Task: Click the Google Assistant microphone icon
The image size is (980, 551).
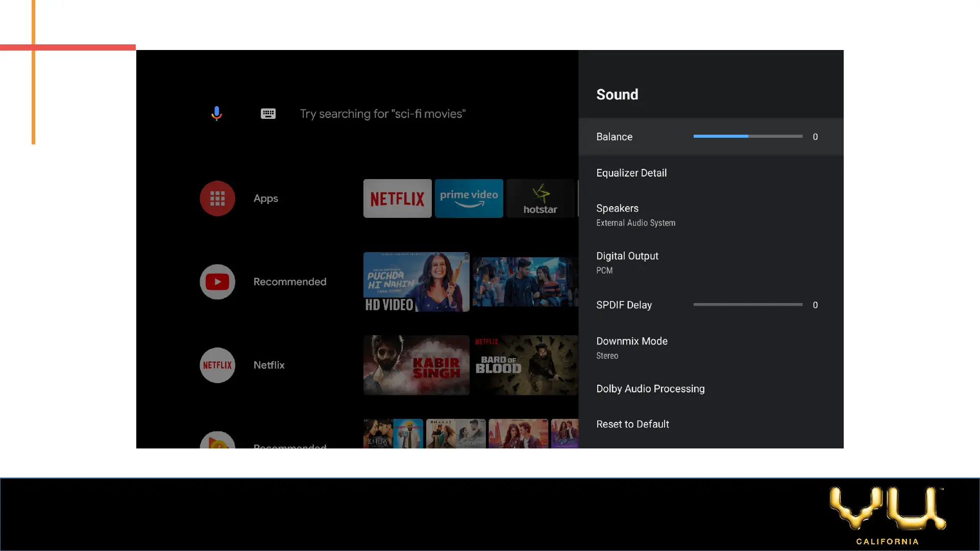Action: (x=216, y=113)
